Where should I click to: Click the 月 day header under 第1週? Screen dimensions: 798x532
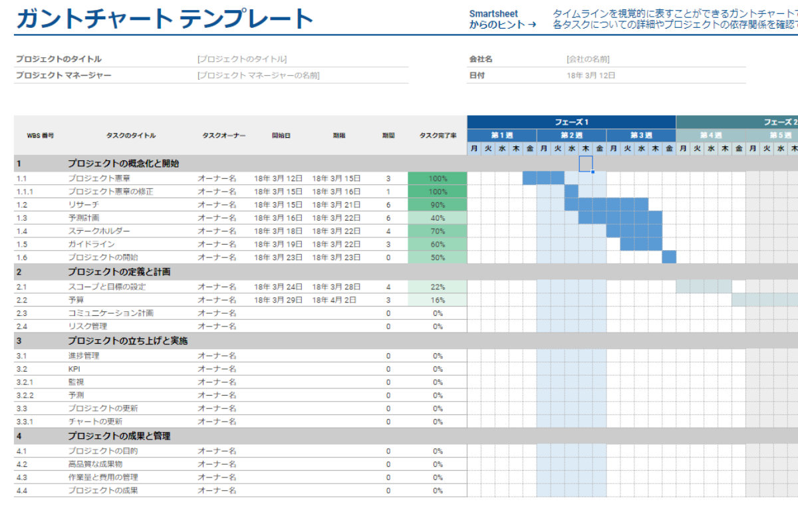coord(473,148)
